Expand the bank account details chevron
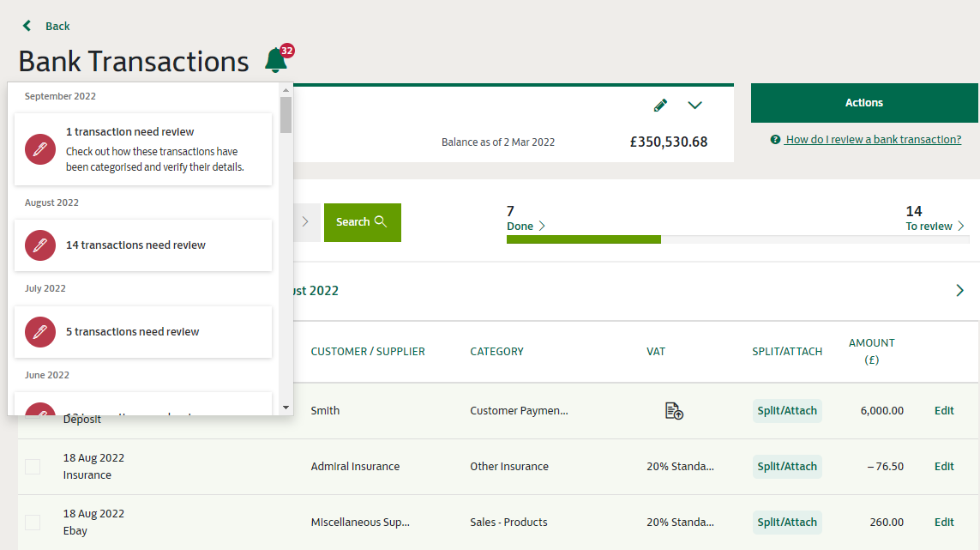 click(x=695, y=106)
